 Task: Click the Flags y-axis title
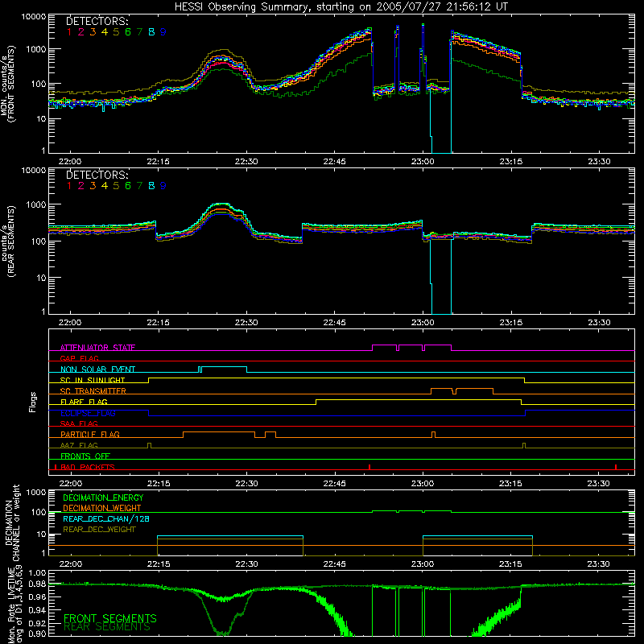(x=33, y=402)
